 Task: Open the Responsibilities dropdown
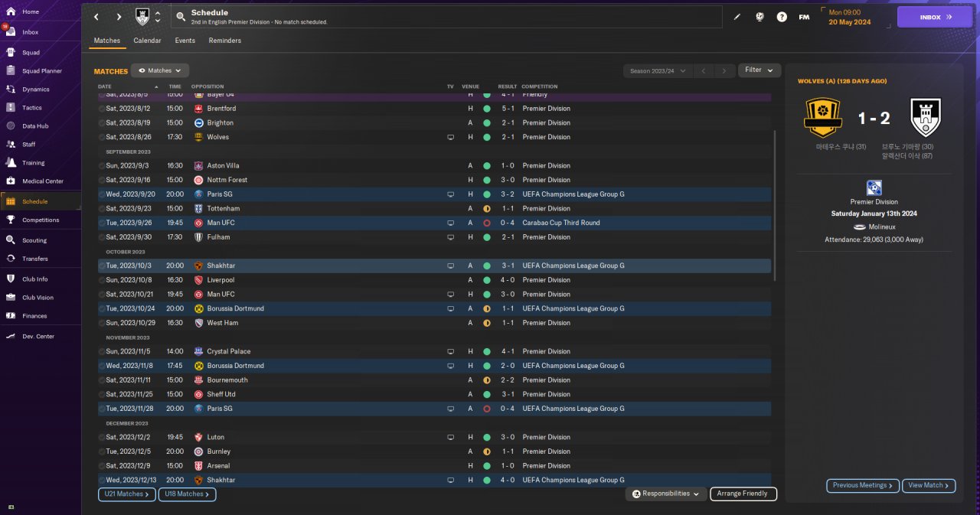click(x=666, y=494)
